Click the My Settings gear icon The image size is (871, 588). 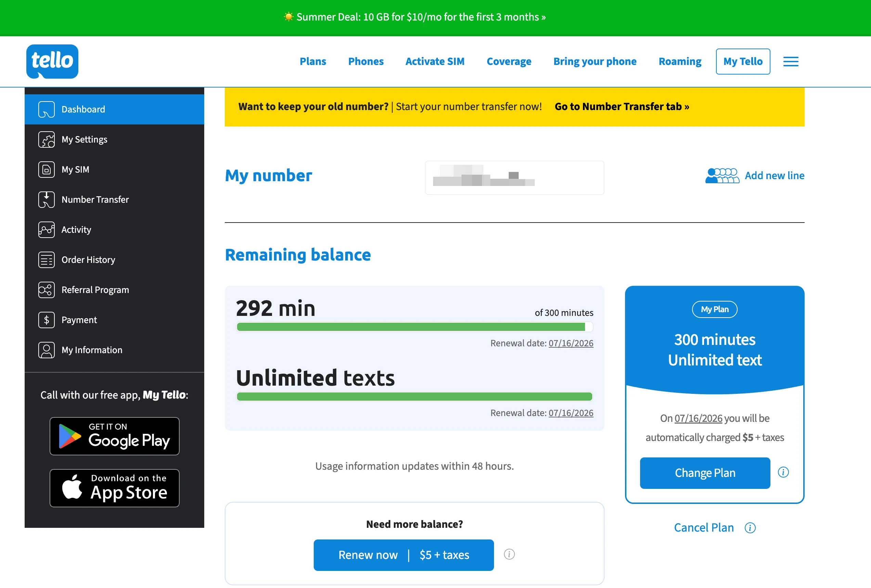tap(47, 139)
